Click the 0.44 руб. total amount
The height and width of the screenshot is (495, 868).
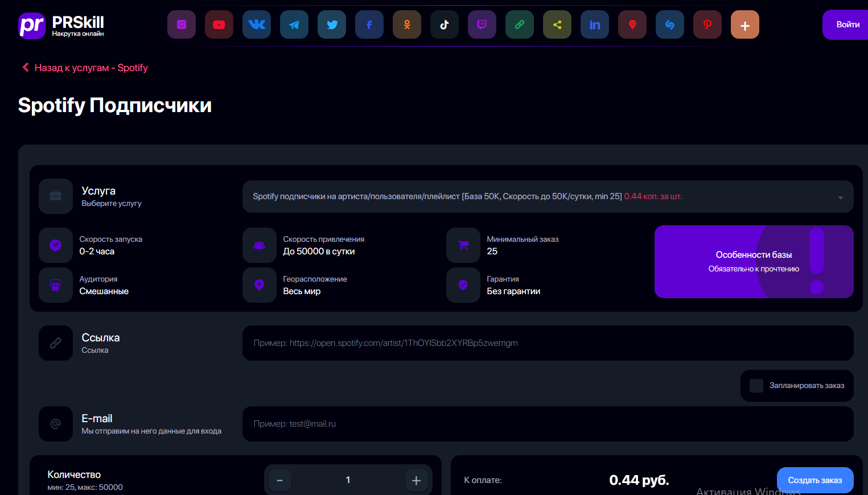[639, 480]
